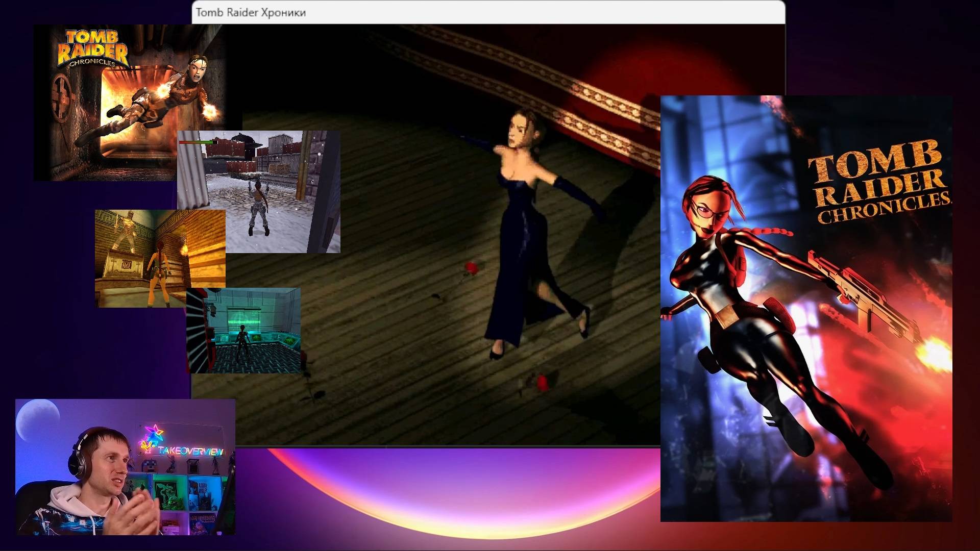This screenshot has width=980, height=551.
Task: Click the health bar in snowy screenshot
Action: point(197,142)
